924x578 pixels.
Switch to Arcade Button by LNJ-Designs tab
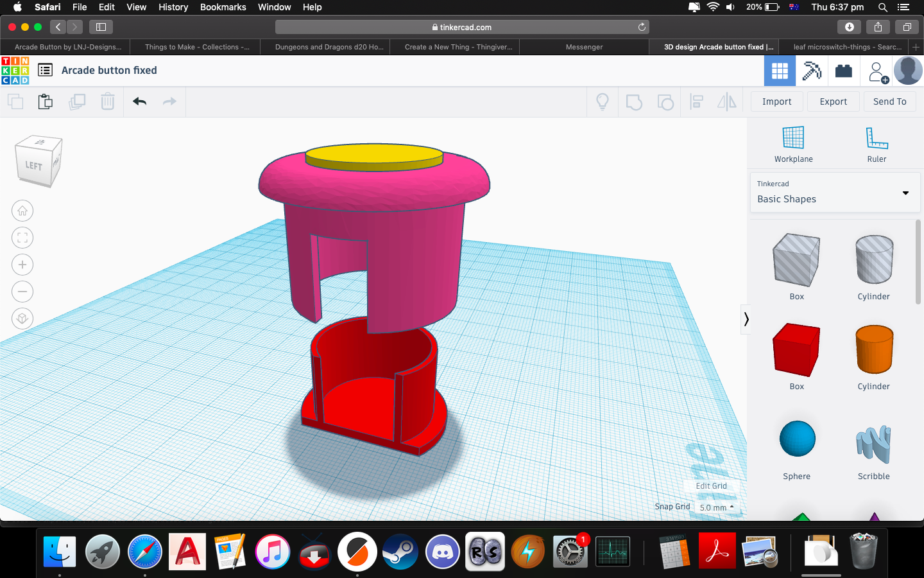coord(68,47)
